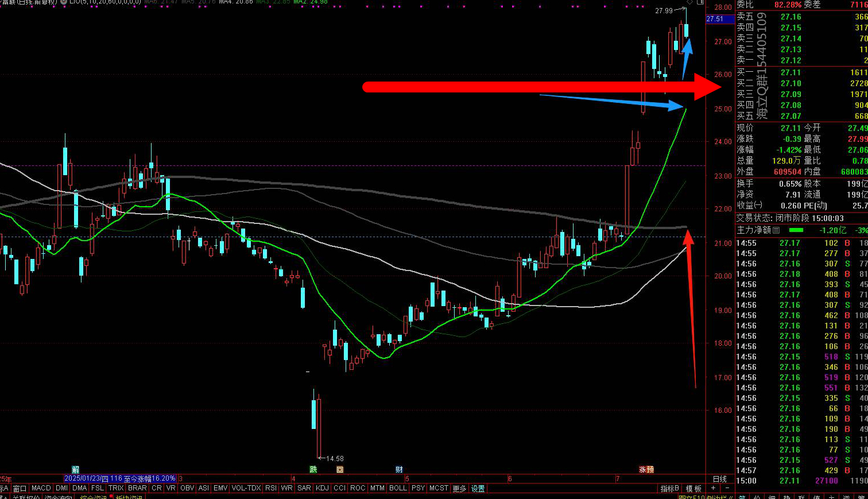This screenshot has height=499, width=868.
Task: Zoom out the chart with the − button
Action: 727,488
